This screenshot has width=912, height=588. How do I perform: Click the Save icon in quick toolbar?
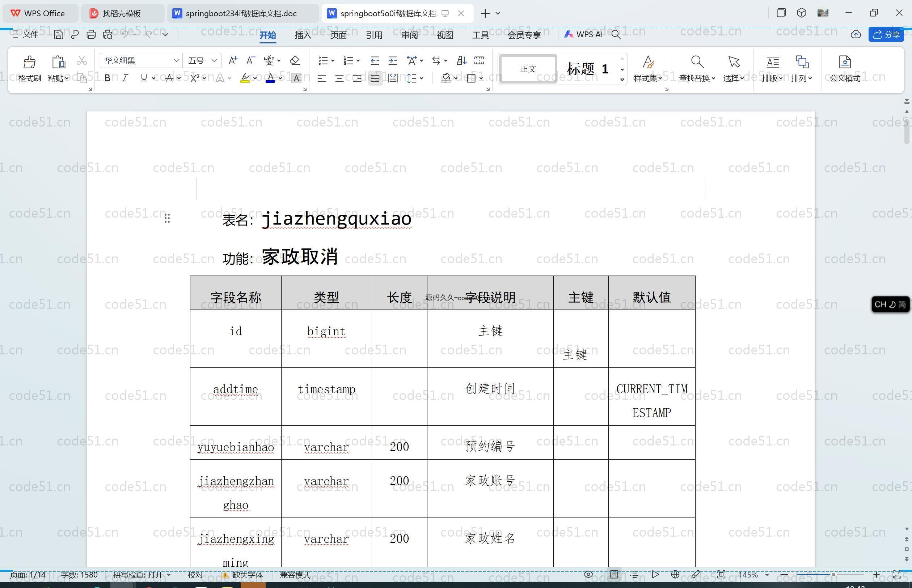tap(59, 34)
